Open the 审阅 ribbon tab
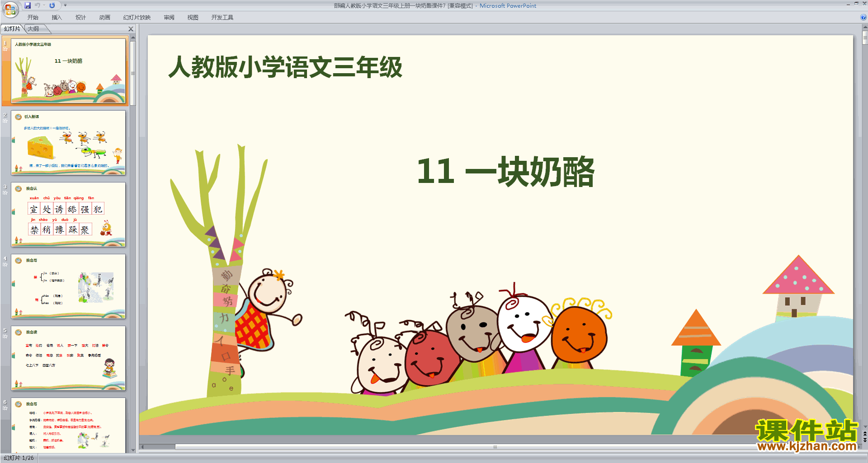Screen dimensions: 868x463 click(x=169, y=18)
